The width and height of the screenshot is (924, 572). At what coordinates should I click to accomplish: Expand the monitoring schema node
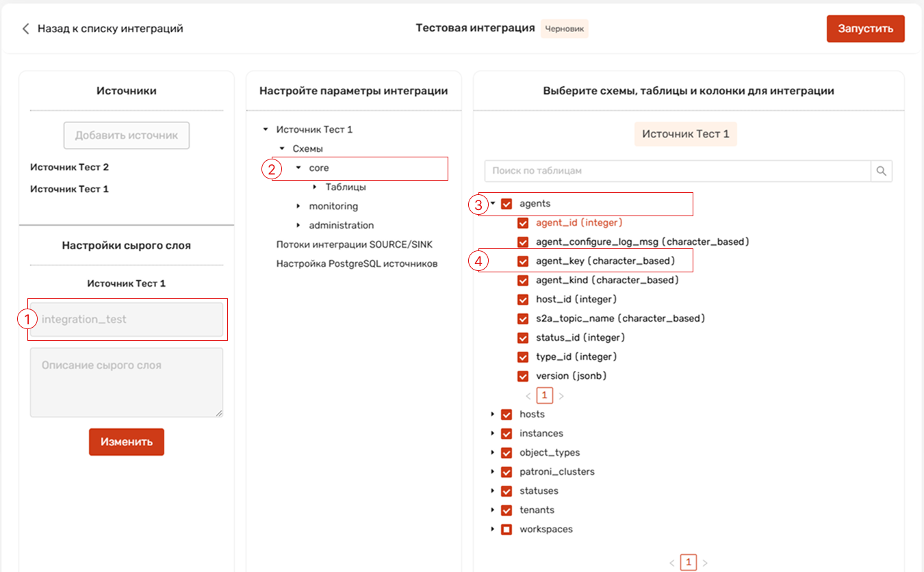(x=298, y=206)
